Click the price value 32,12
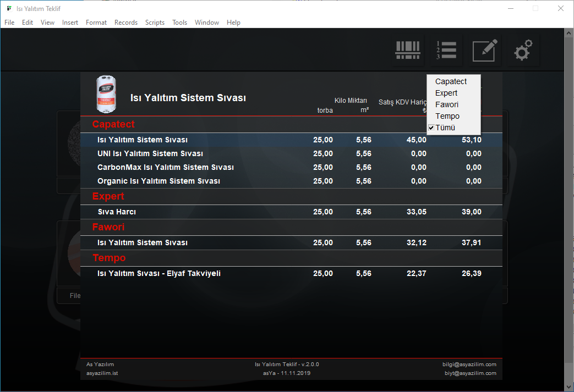The image size is (574, 392). tap(417, 242)
